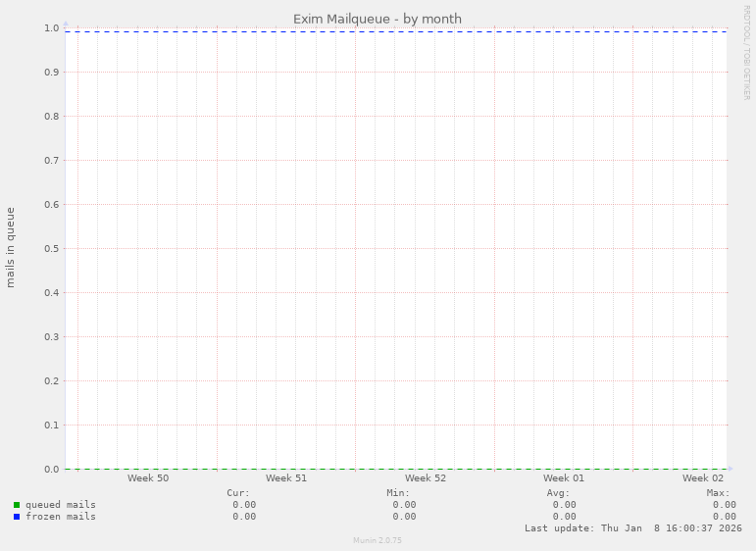
Task: Click the green queued mails legend swatch
Action: click(x=17, y=505)
